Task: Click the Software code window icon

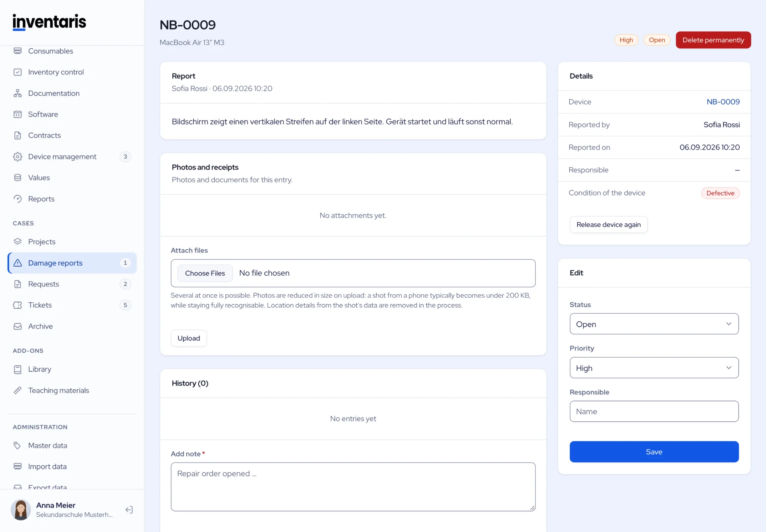Action: pos(18,115)
